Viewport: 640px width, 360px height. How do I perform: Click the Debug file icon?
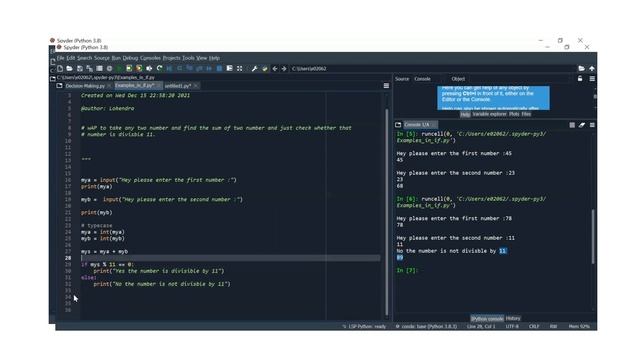169,69
